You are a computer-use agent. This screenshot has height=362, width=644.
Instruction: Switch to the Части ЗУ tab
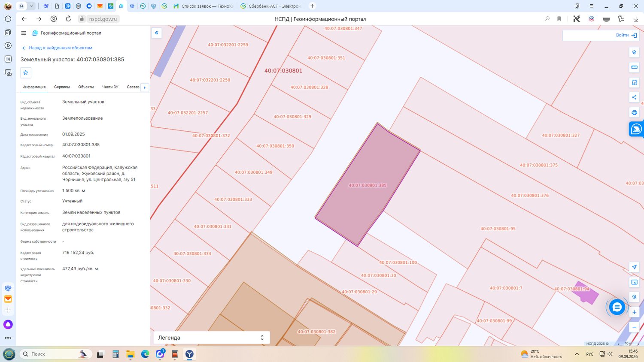(110, 87)
